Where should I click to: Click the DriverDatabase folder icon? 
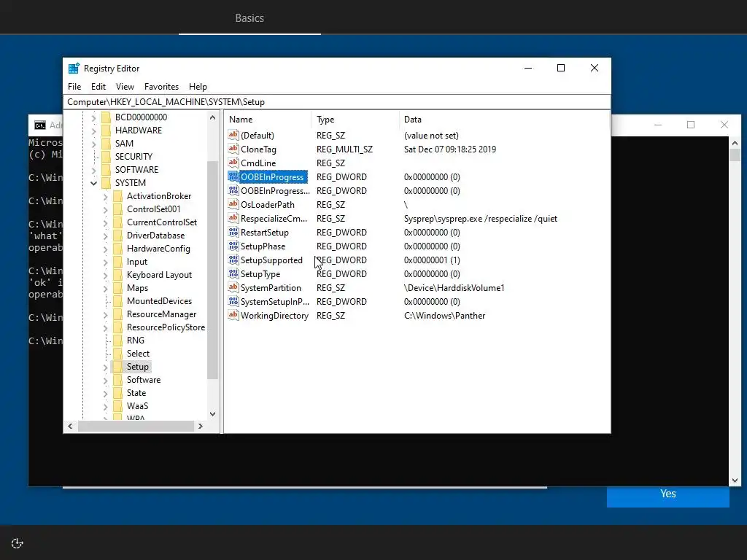[117, 236]
